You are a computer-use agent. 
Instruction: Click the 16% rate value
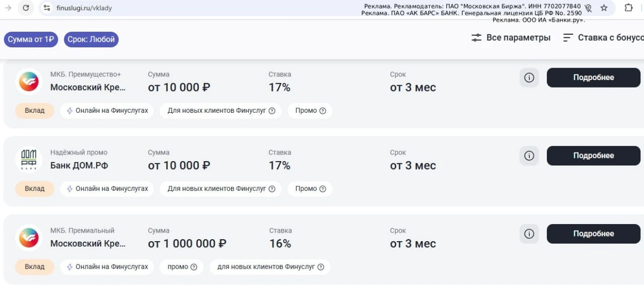280,244
